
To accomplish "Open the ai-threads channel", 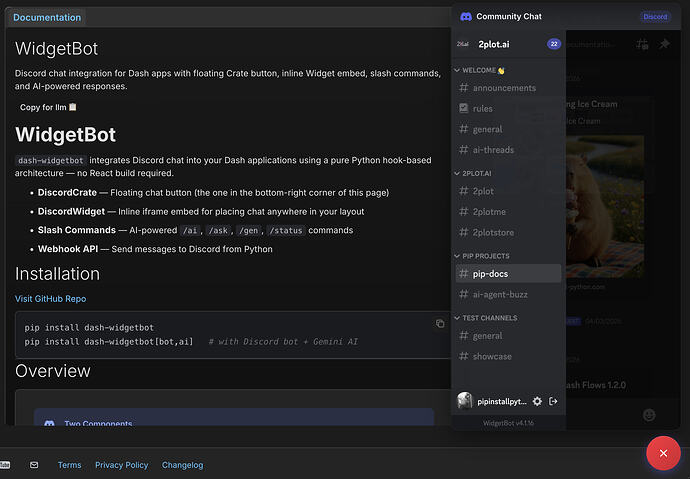I will tap(508, 150).
